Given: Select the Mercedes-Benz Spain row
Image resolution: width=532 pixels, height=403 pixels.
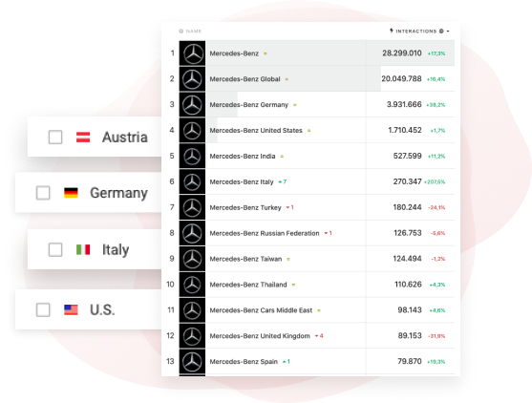Looking at the screenshot, I should [x=317, y=361].
